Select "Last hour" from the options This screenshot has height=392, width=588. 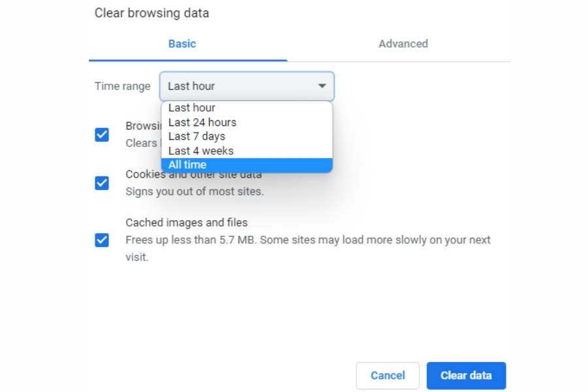189,108
